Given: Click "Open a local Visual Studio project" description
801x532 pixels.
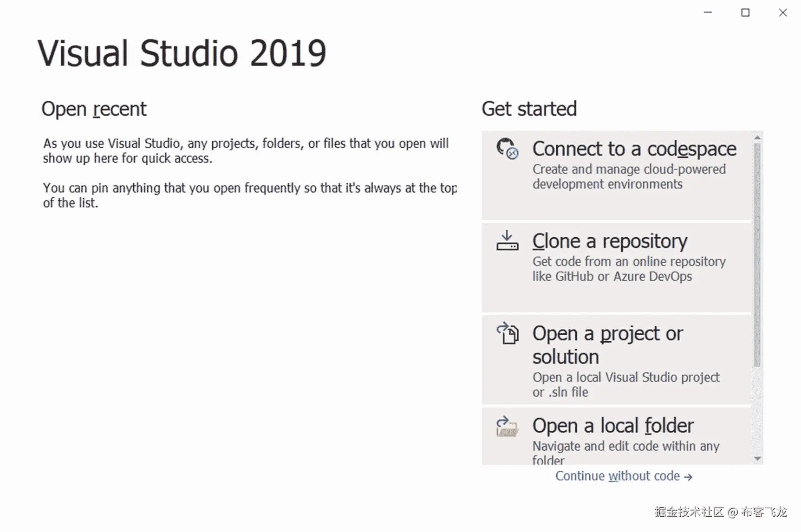Looking at the screenshot, I should [626, 377].
